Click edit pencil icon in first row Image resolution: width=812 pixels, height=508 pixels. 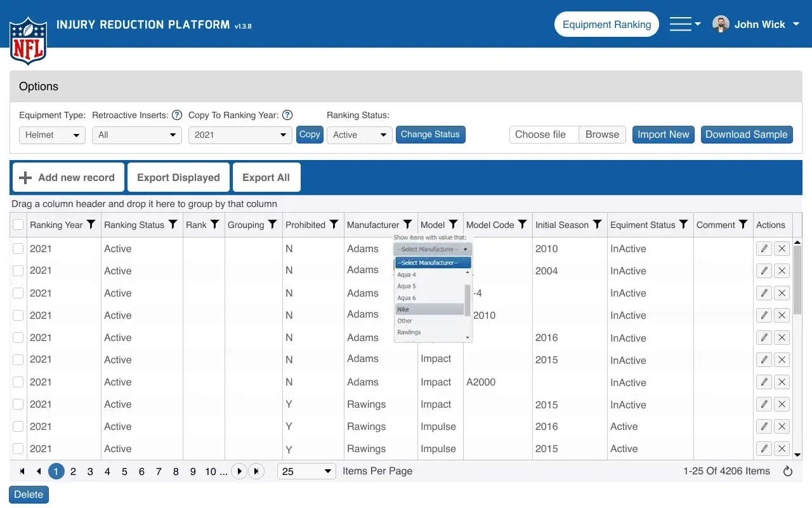(x=764, y=249)
